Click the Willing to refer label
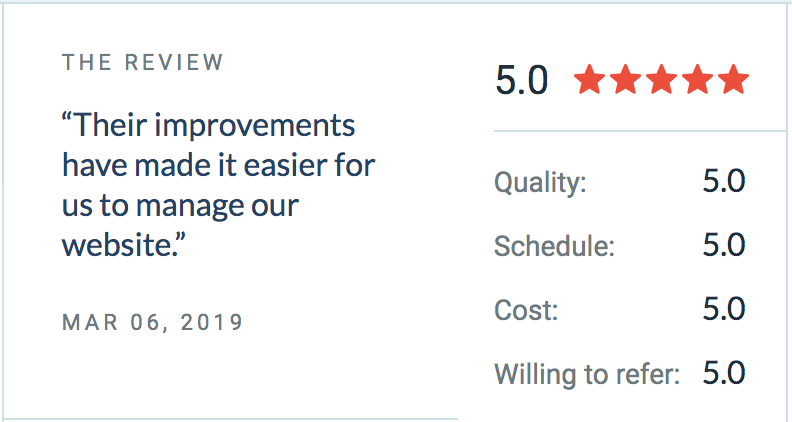792x422 pixels. click(x=587, y=373)
